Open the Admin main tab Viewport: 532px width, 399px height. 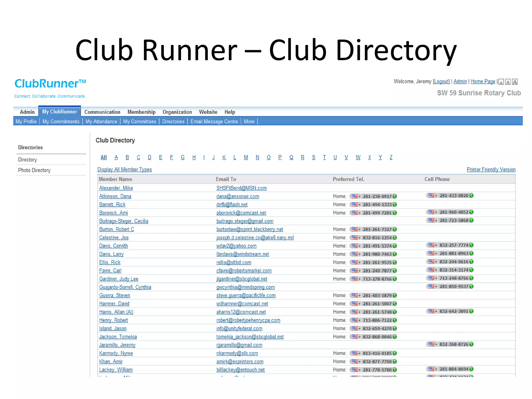pyautogui.click(x=27, y=112)
